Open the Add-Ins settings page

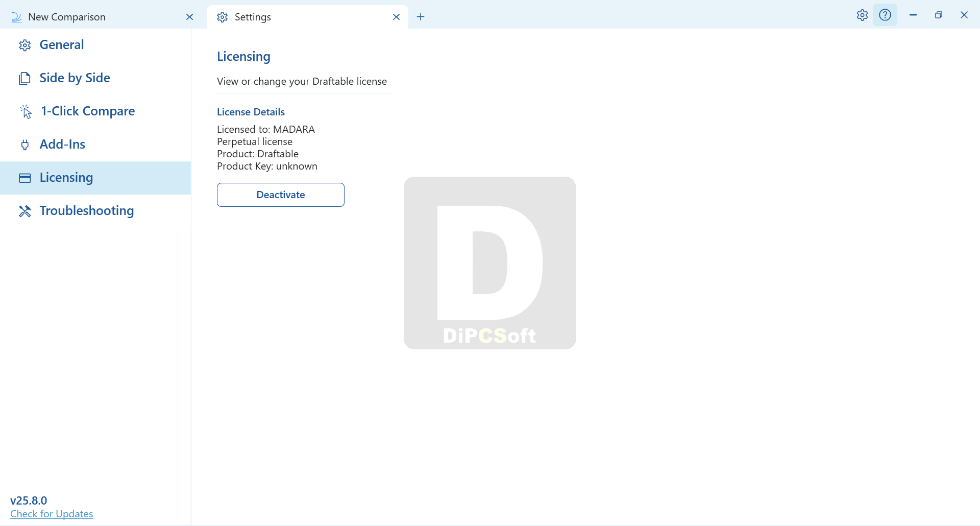(95, 145)
